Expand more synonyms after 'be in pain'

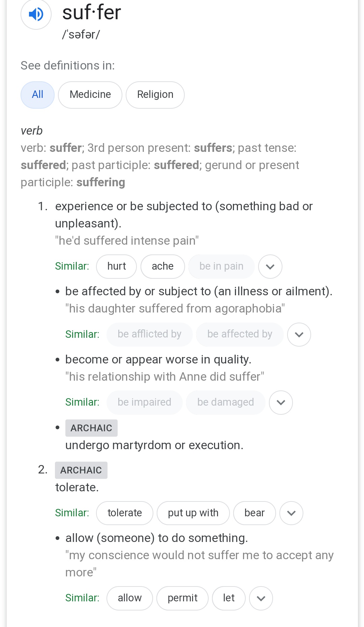pos(270,267)
